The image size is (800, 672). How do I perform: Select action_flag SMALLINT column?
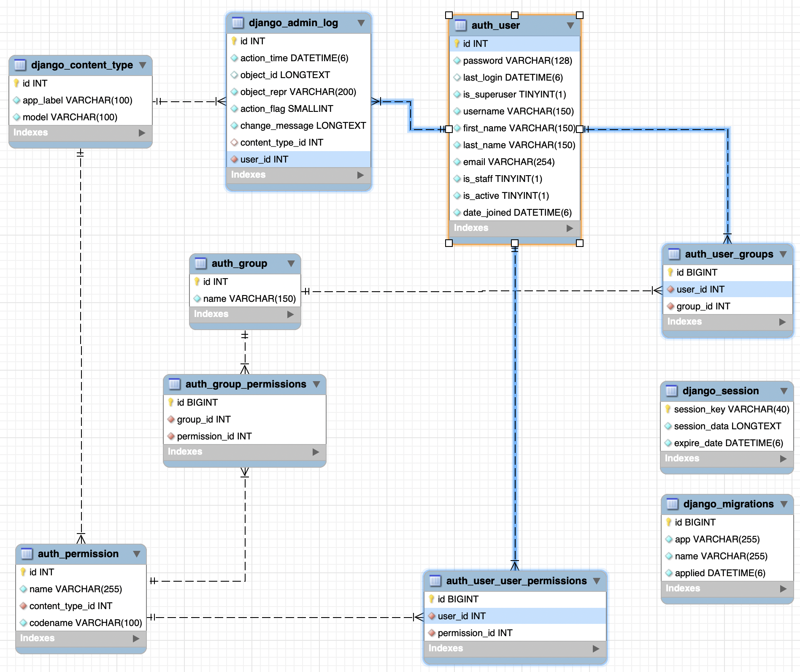[x=299, y=109]
